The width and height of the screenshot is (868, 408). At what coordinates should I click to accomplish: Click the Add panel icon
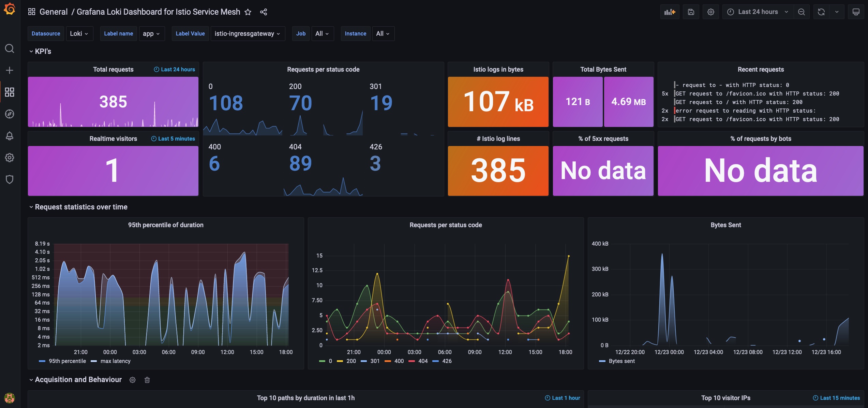(x=670, y=12)
